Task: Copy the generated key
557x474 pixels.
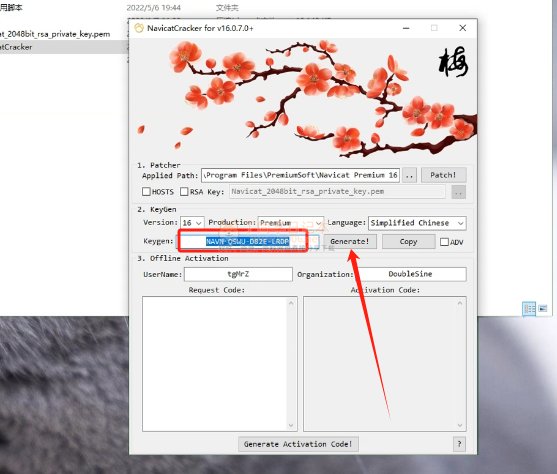Action: (x=409, y=242)
